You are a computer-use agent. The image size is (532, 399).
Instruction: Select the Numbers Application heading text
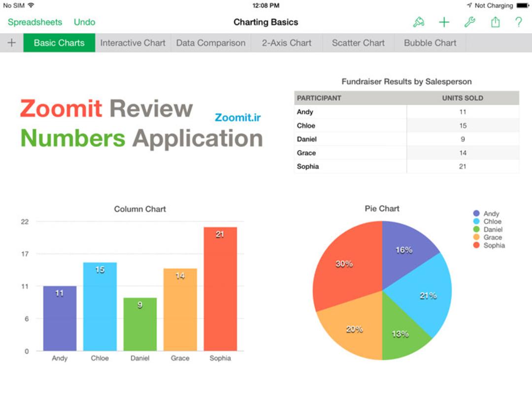pyautogui.click(x=142, y=138)
